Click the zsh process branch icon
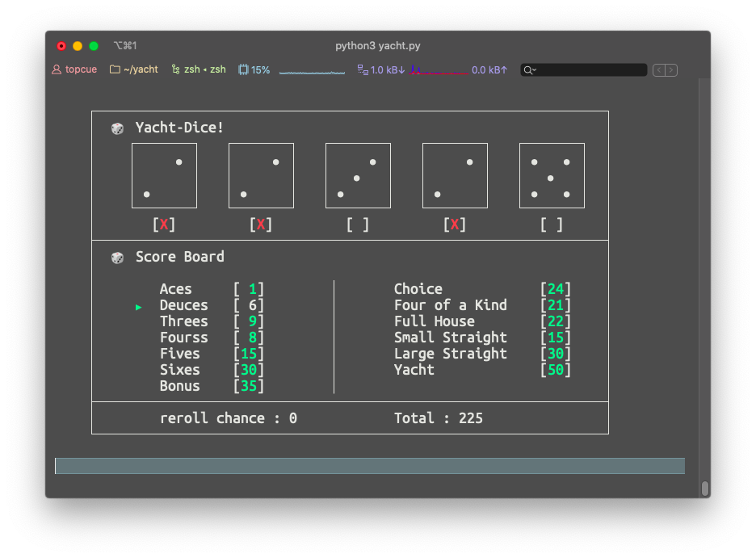The width and height of the screenshot is (756, 558). pos(175,69)
